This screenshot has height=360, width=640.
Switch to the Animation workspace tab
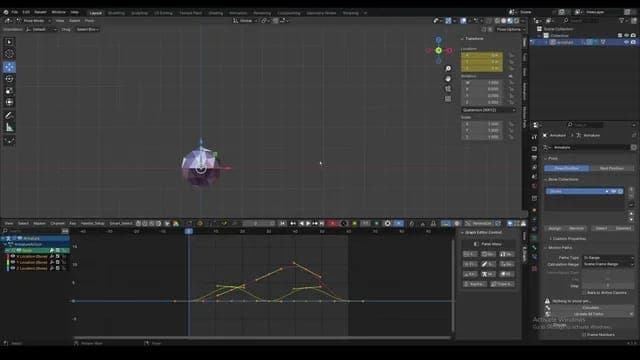pos(238,13)
